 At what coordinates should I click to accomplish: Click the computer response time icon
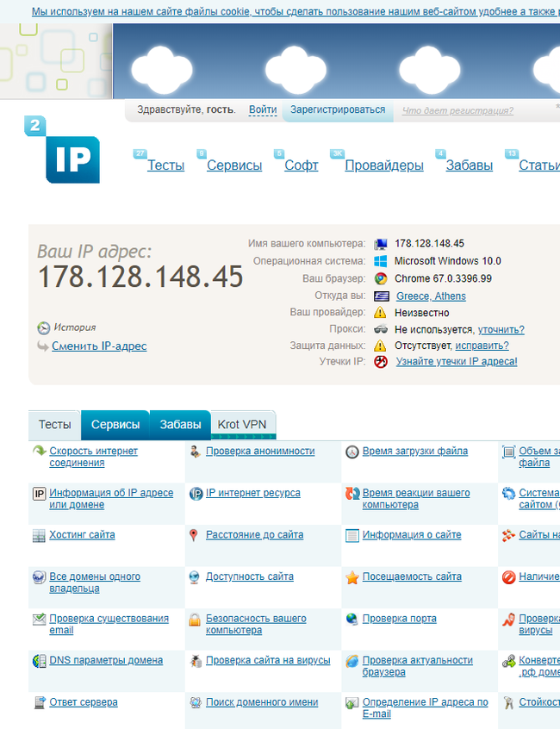pyautogui.click(x=352, y=493)
